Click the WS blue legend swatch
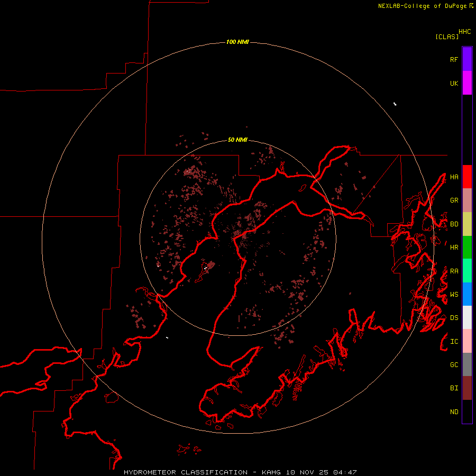 pos(467,294)
